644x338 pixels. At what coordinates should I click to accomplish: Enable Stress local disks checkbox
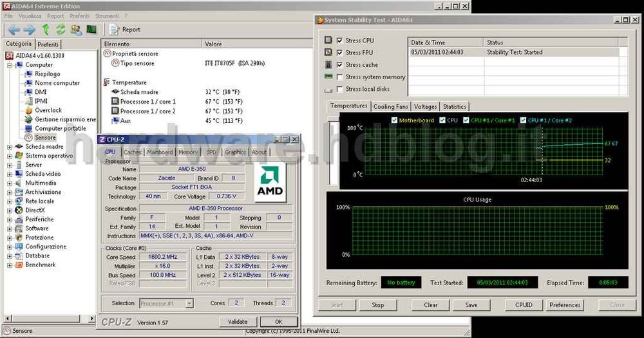[339, 89]
